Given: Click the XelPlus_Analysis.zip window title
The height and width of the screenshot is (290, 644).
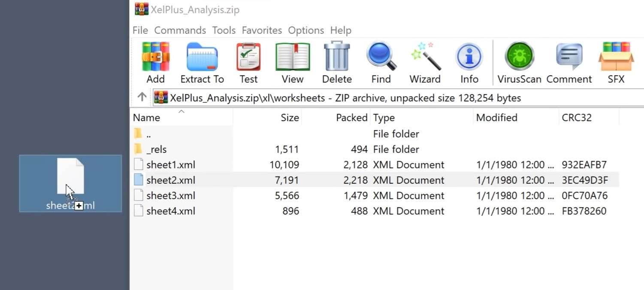Looking at the screenshot, I should click(195, 9).
